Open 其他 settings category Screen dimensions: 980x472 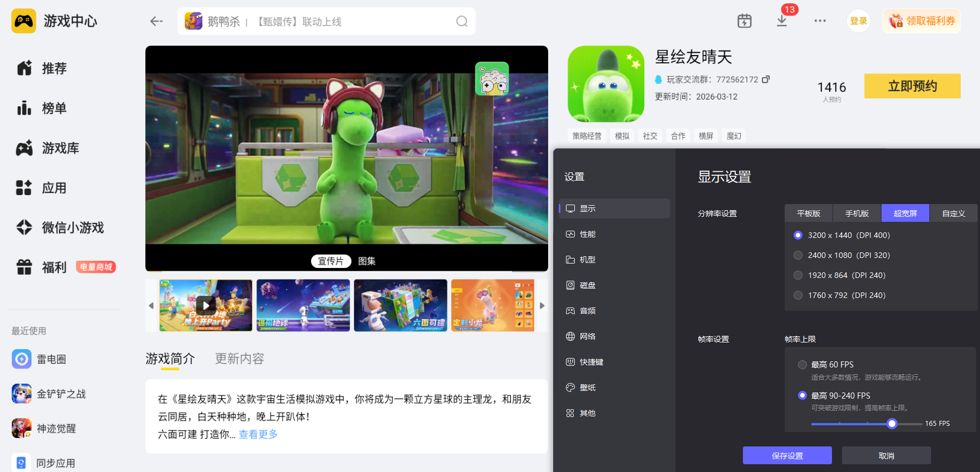[614, 413]
